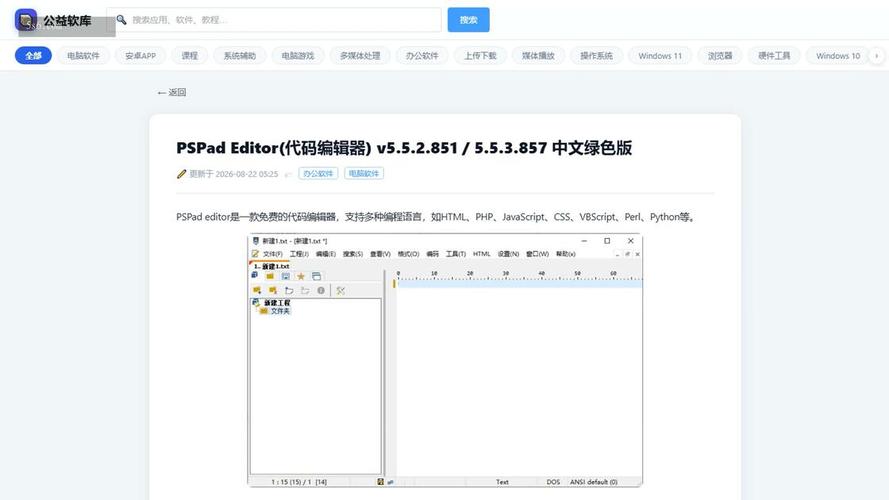Click the maximize box of PSPad window
This screenshot has width=889, height=500.
tap(607, 241)
